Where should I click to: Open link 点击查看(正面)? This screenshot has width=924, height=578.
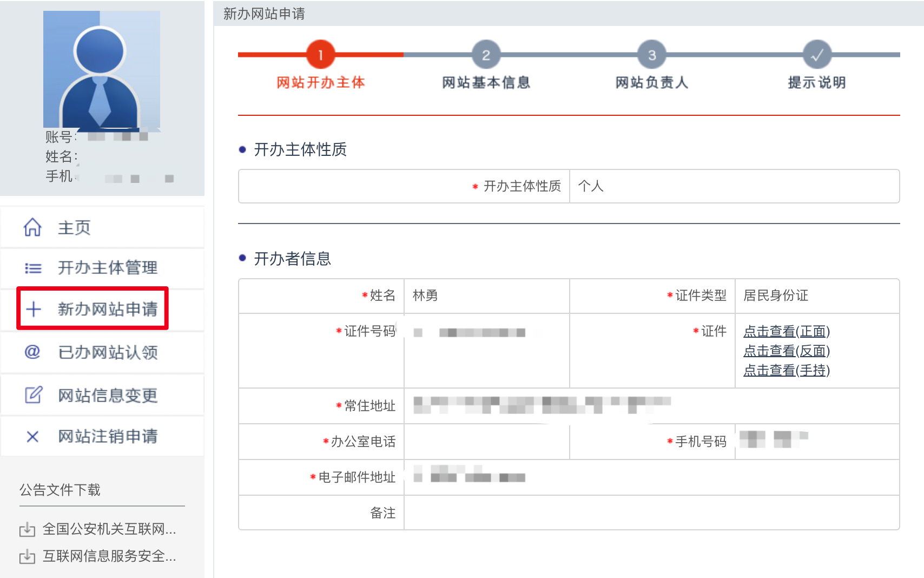[x=786, y=331]
